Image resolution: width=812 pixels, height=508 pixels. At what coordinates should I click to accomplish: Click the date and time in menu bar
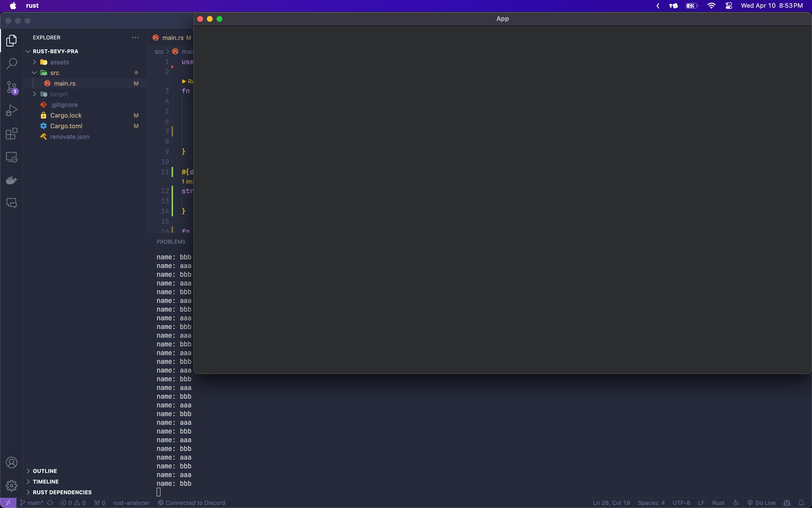click(772, 6)
